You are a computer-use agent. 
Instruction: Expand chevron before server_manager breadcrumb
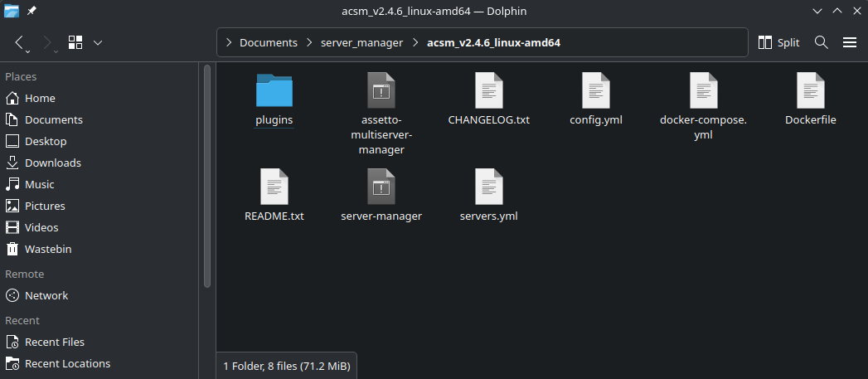point(309,42)
